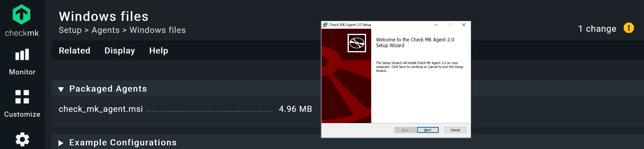
Task: Collapse the Packaged Agents section
Action: pyautogui.click(x=61, y=89)
